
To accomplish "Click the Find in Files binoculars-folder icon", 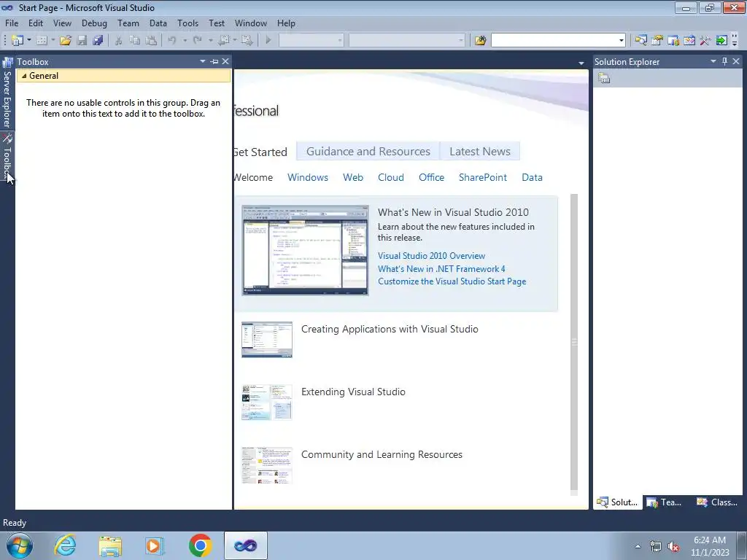I will coord(480,41).
